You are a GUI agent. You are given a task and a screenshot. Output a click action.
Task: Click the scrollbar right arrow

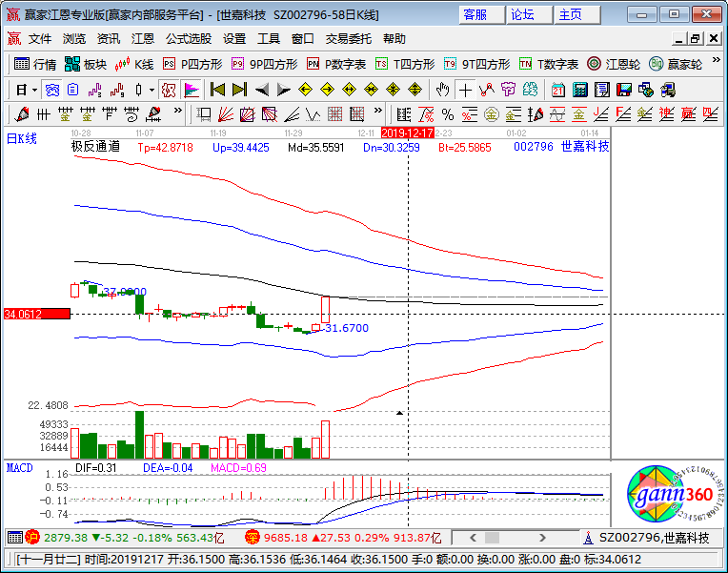tap(542, 538)
